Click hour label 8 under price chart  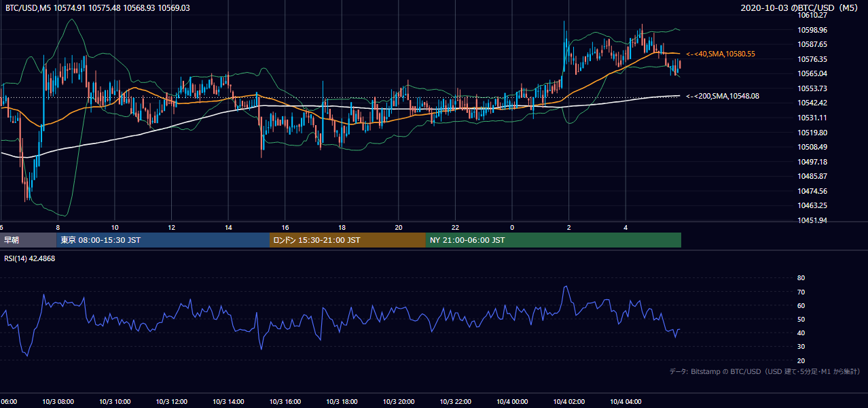(58, 227)
